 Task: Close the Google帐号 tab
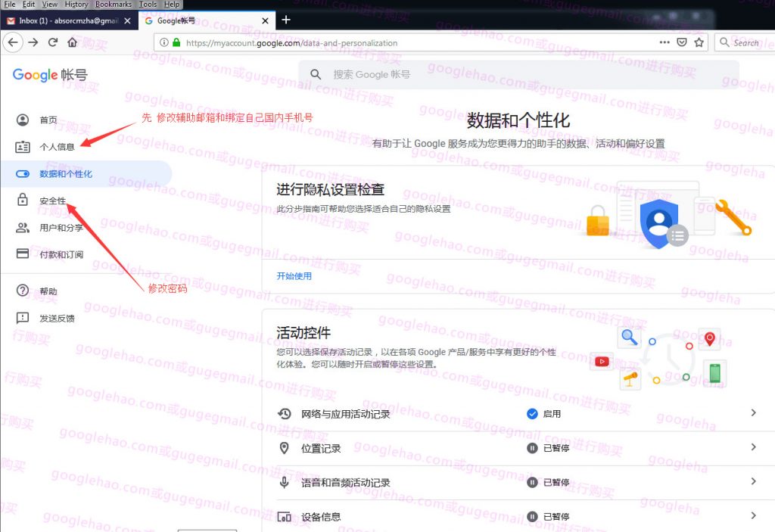266,20
